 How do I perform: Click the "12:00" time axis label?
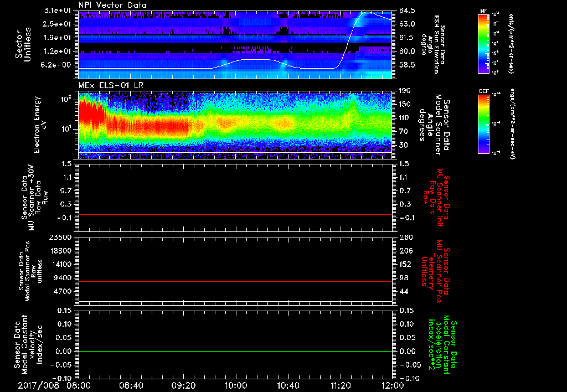393,385
